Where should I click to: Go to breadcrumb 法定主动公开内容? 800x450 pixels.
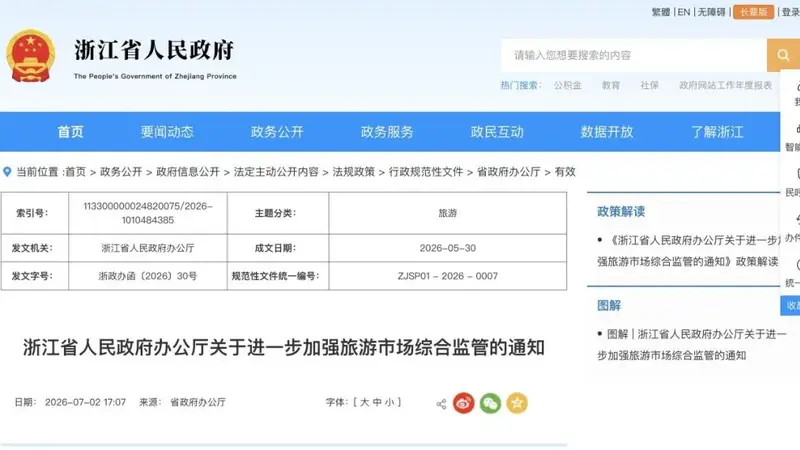click(276, 172)
